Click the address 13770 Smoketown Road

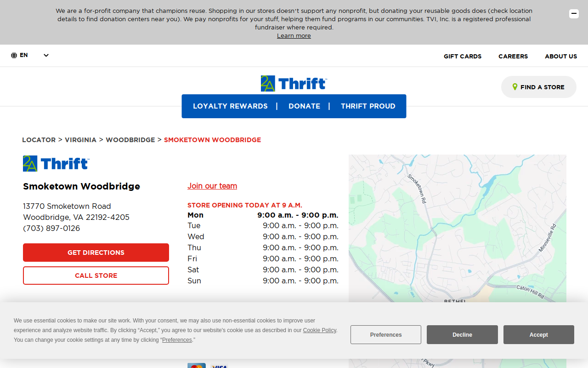[x=67, y=206]
